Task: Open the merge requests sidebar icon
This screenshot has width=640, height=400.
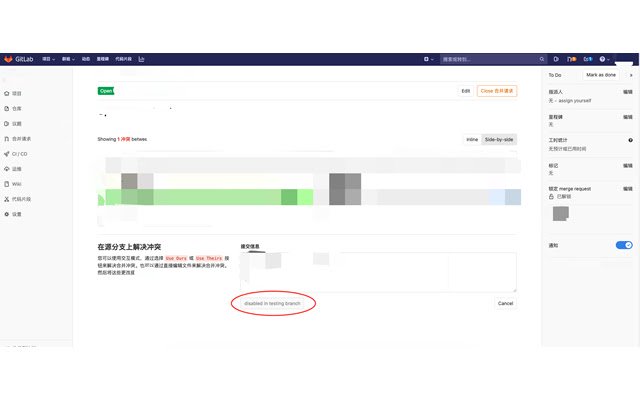Action: [7, 139]
